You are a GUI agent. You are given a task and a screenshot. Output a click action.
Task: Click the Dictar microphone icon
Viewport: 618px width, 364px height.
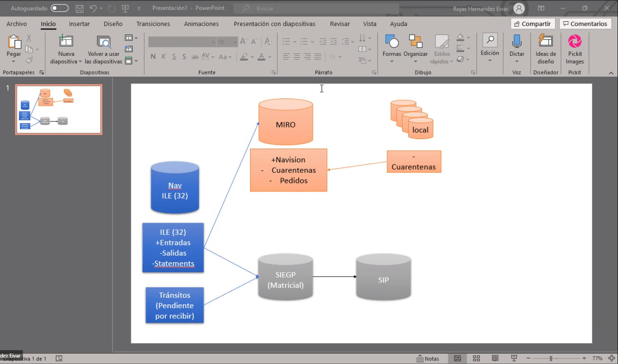click(517, 42)
